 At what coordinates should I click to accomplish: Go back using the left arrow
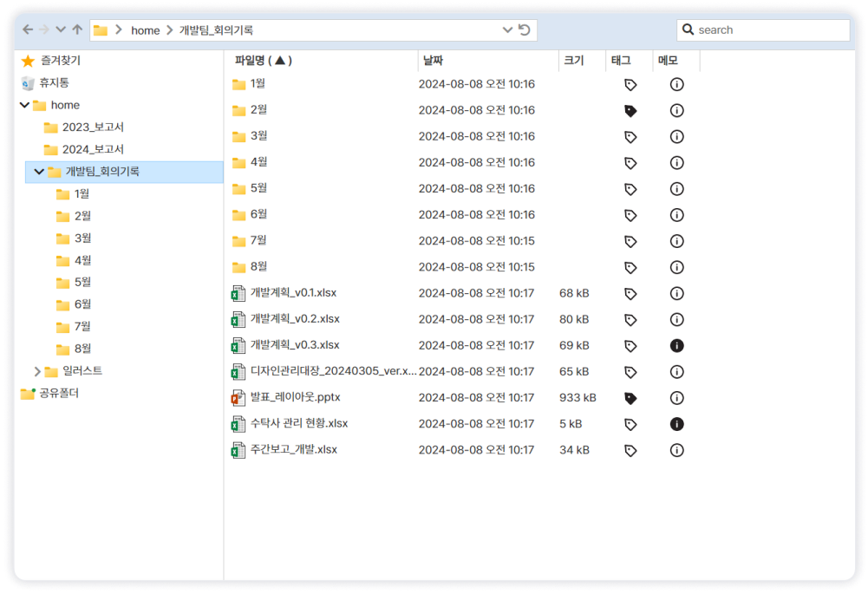point(28,29)
